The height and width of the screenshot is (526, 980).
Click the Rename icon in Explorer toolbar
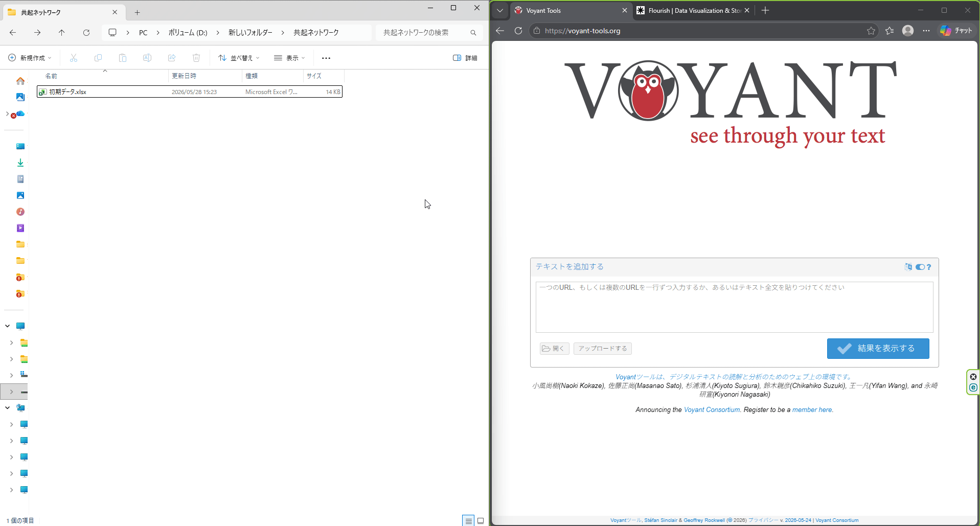147,58
